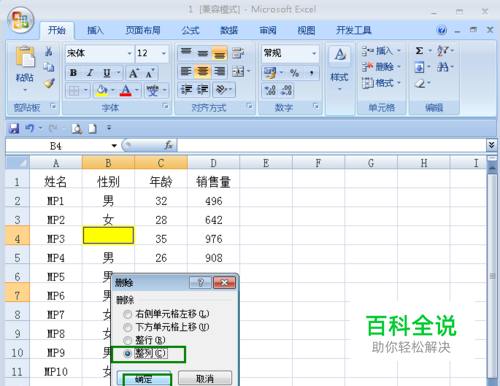
Task: Open the Office button menu
Action: [x=21, y=20]
